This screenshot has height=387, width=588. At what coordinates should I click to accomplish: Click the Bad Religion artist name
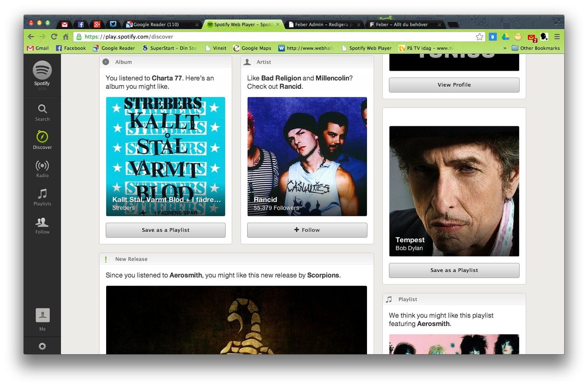pos(281,78)
